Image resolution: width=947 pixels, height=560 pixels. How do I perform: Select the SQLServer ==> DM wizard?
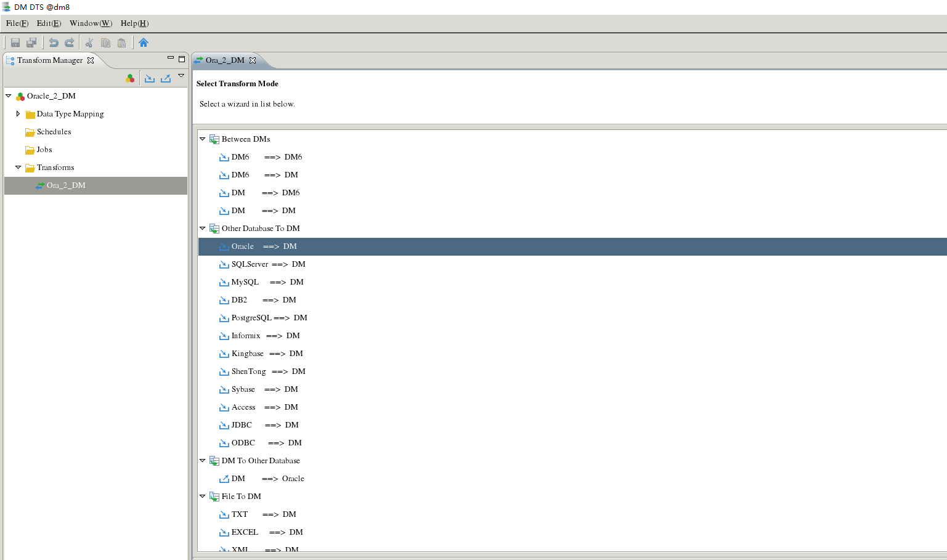click(x=269, y=264)
